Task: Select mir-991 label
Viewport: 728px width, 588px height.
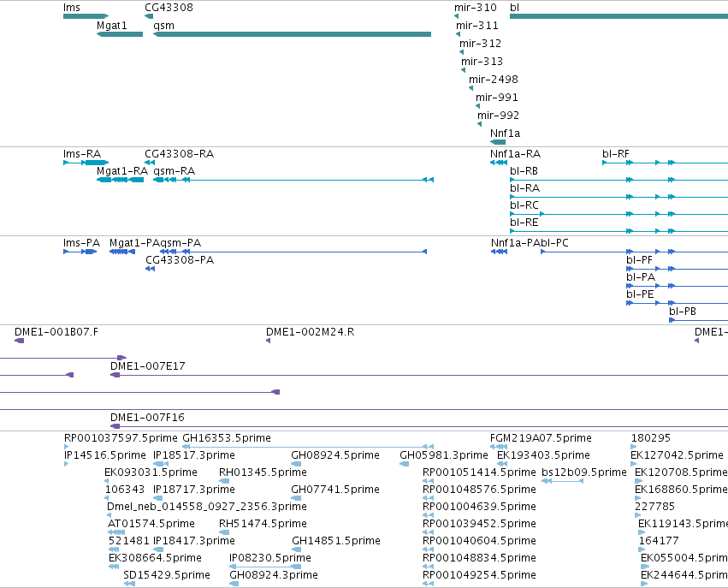Action: (497, 98)
